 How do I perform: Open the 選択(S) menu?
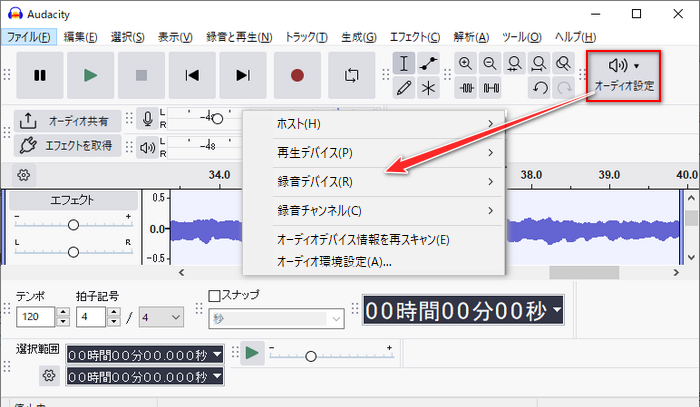point(128,37)
